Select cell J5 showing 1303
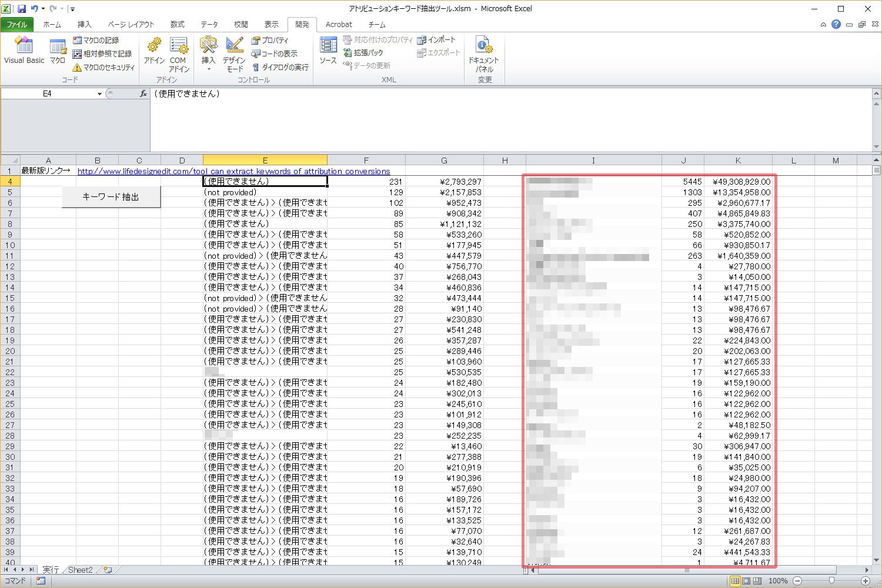Screen dimensions: 882x588 (x=683, y=192)
